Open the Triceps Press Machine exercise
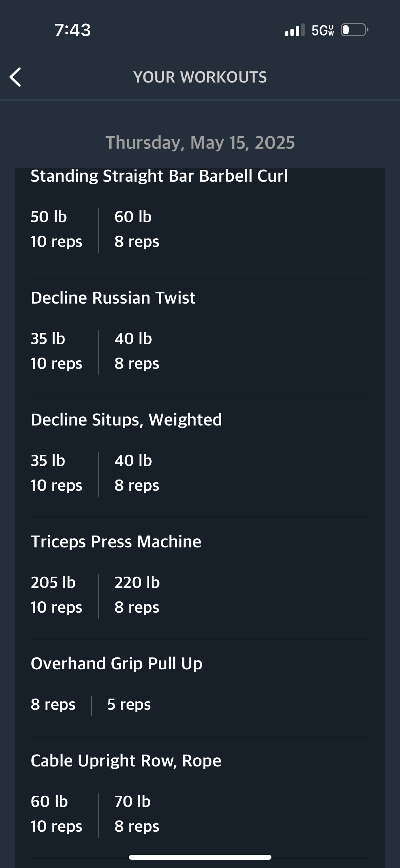 coord(116,542)
